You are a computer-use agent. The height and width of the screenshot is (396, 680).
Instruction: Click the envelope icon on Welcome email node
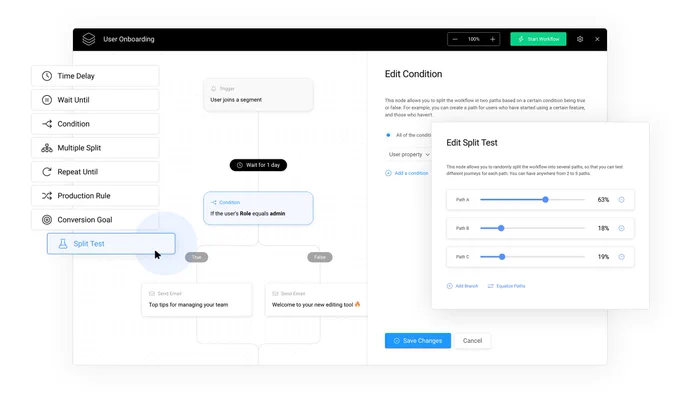tap(275, 294)
